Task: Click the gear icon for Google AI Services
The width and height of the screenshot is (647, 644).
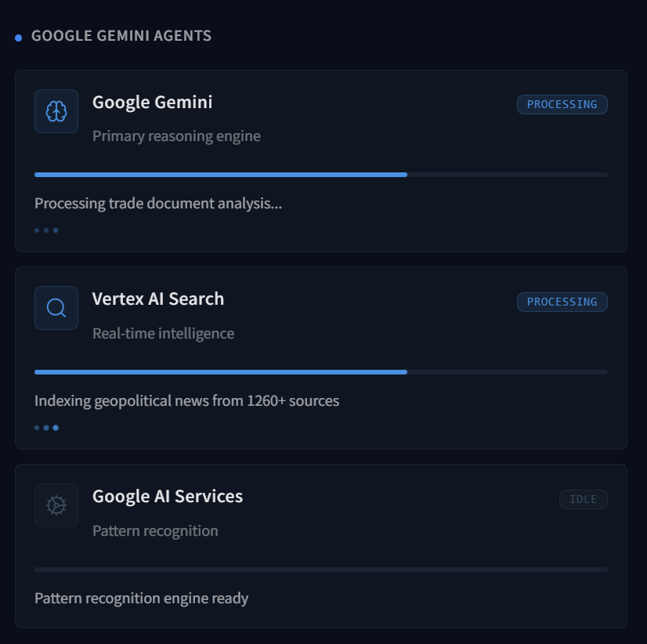Action: click(56, 505)
